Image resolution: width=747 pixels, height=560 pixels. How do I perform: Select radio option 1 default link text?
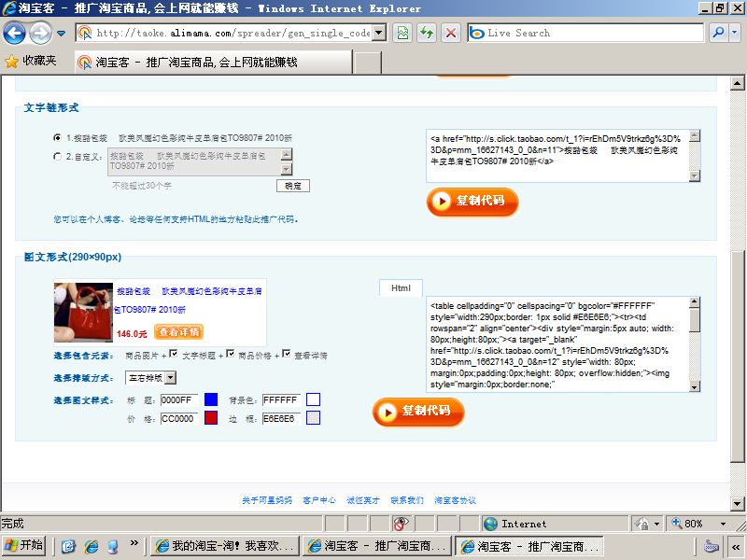click(58, 137)
